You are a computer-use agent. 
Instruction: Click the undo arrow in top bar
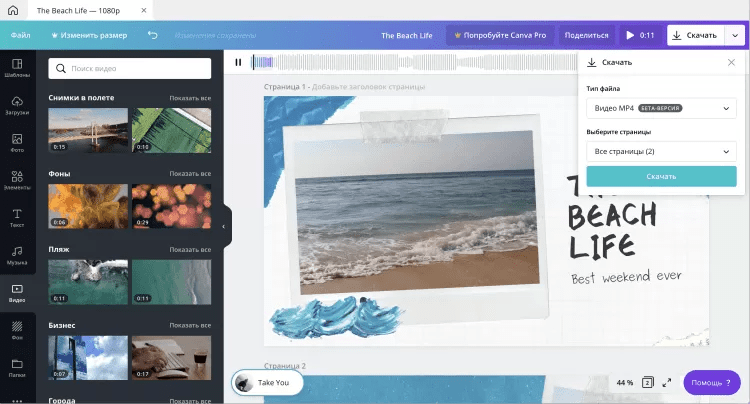[152, 35]
